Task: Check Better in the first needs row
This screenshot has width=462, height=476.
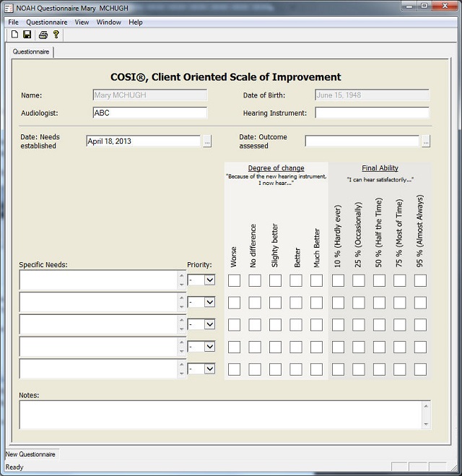Action: [296, 280]
